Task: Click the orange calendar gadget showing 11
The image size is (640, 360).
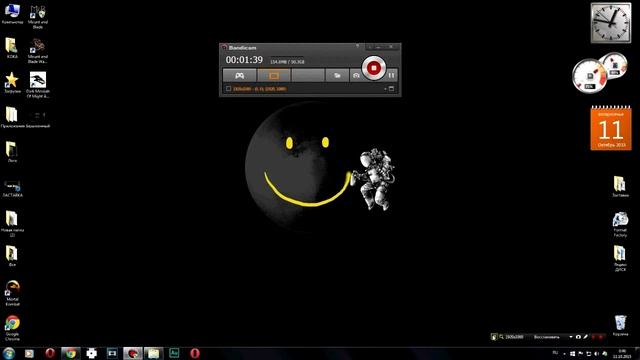Action: [x=611, y=128]
